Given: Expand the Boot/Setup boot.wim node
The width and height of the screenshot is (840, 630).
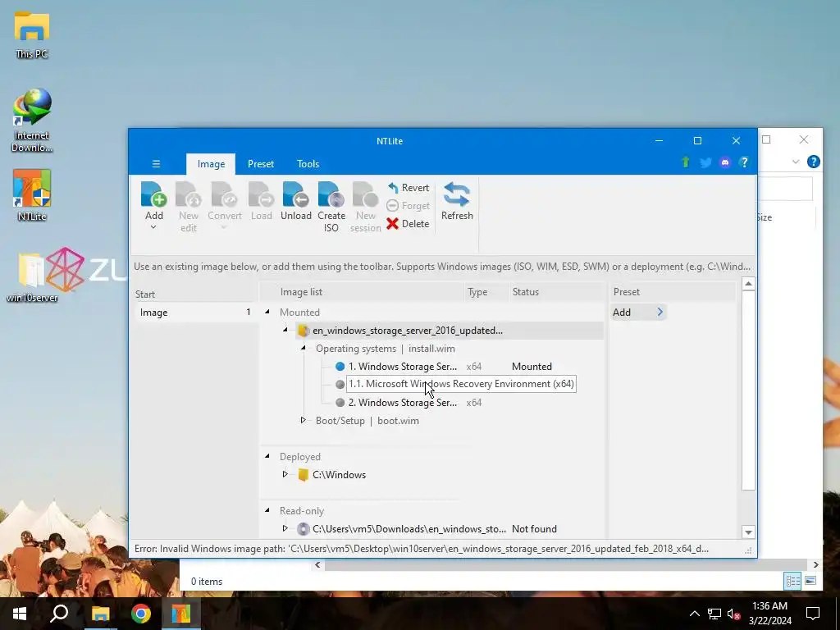Looking at the screenshot, I should pyautogui.click(x=304, y=421).
